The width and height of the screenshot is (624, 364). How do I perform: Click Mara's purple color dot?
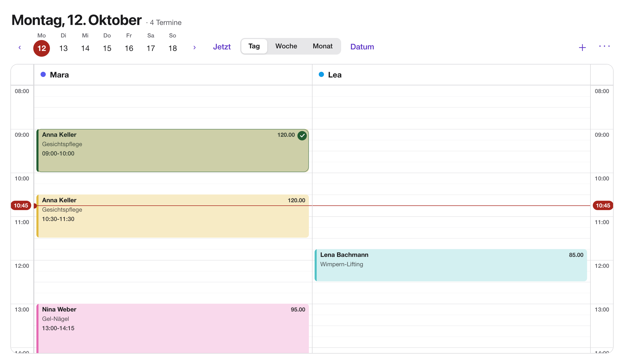pyautogui.click(x=43, y=75)
